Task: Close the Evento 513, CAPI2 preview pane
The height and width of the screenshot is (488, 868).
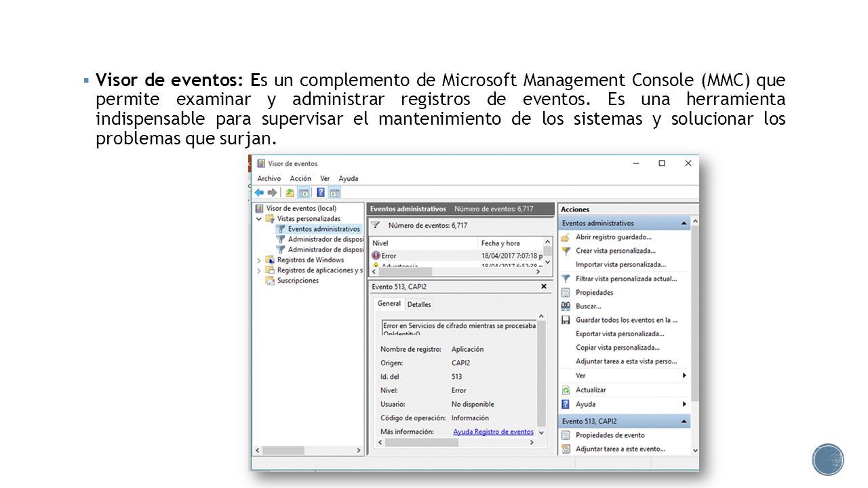Action: [x=543, y=287]
